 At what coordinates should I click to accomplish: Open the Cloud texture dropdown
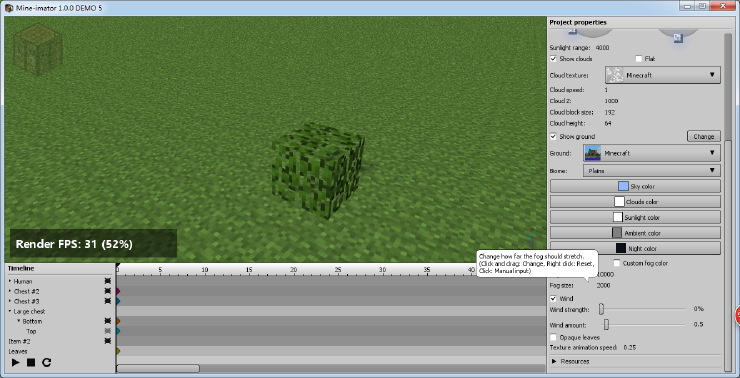point(663,75)
